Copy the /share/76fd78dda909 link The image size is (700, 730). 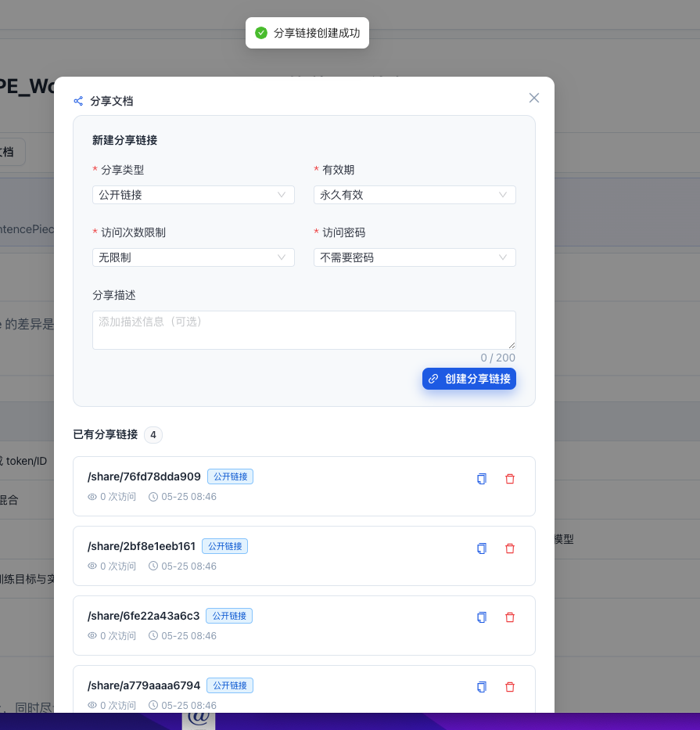482,479
